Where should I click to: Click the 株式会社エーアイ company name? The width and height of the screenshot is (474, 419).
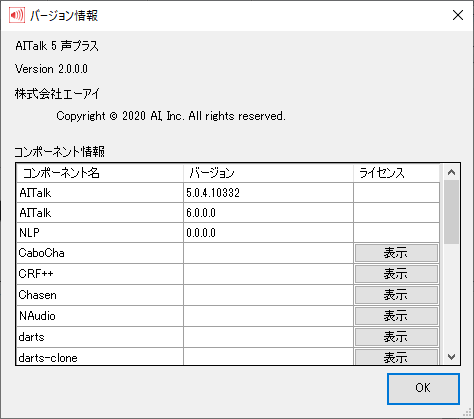(x=57, y=94)
